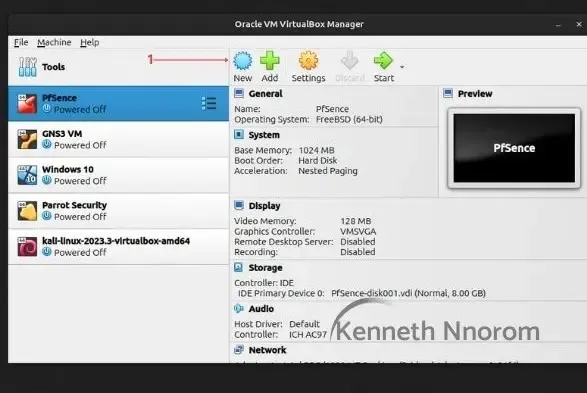This screenshot has width=587, height=393.
Task: Click the New virtual machine icon
Action: coord(243,61)
